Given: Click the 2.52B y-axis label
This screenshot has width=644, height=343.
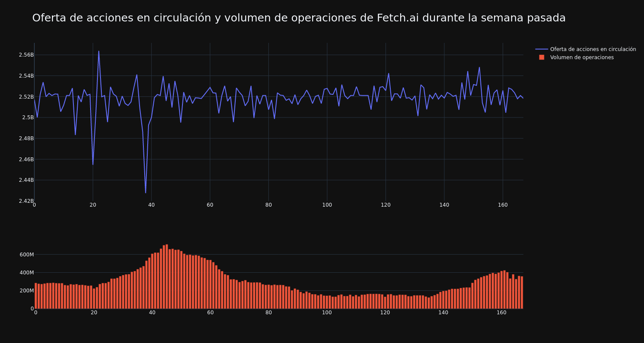Looking at the screenshot, I should tap(26, 97).
